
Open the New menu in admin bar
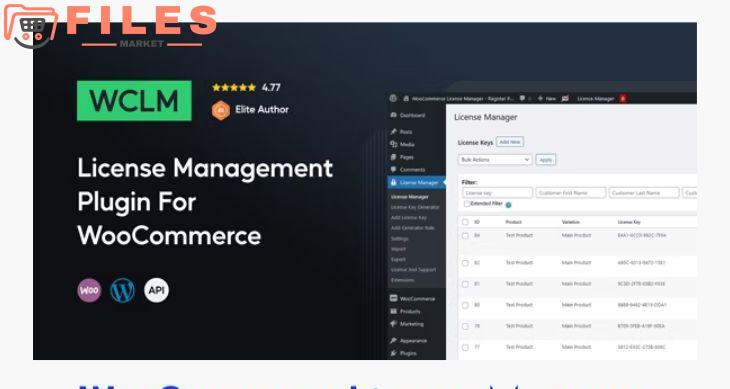[547, 98]
